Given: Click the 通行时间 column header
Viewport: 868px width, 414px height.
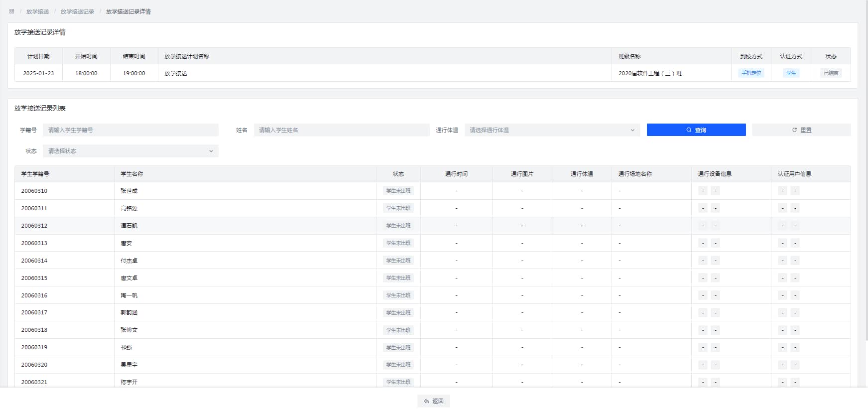Looking at the screenshot, I should [456, 174].
